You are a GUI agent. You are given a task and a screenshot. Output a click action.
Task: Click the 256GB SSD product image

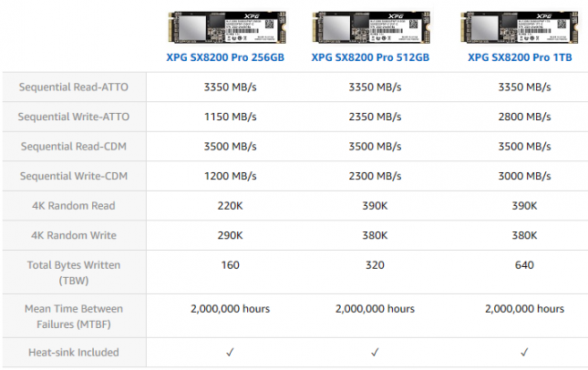point(227,27)
